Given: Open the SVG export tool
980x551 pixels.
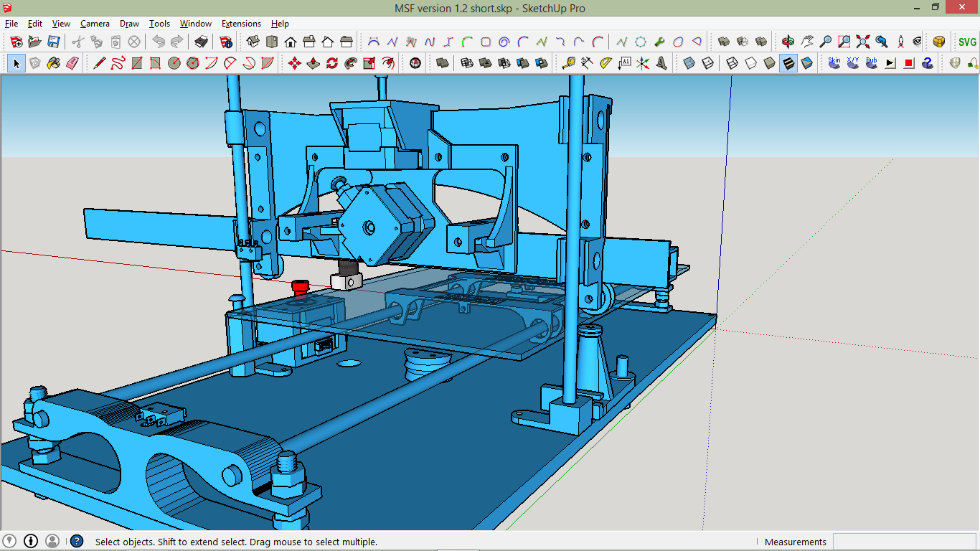Looking at the screenshot, I should coord(967,42).
